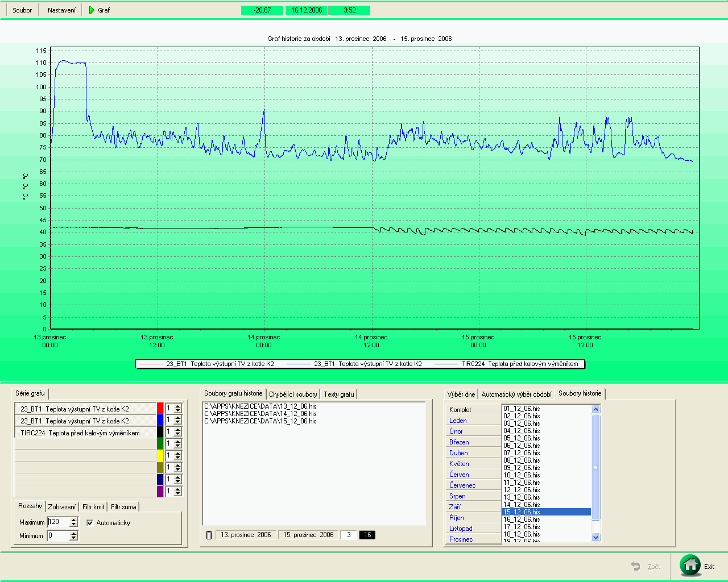This screenshot has height=582, width=728.
Task: Increase the Maximum range spinner value
Action: pyautogui.click(x=73, y=519)
